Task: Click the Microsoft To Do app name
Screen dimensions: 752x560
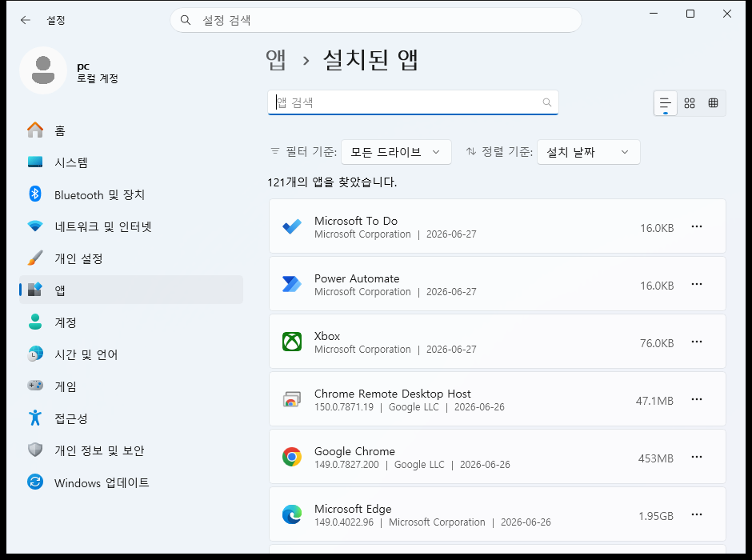Action: tap(356, 221)
